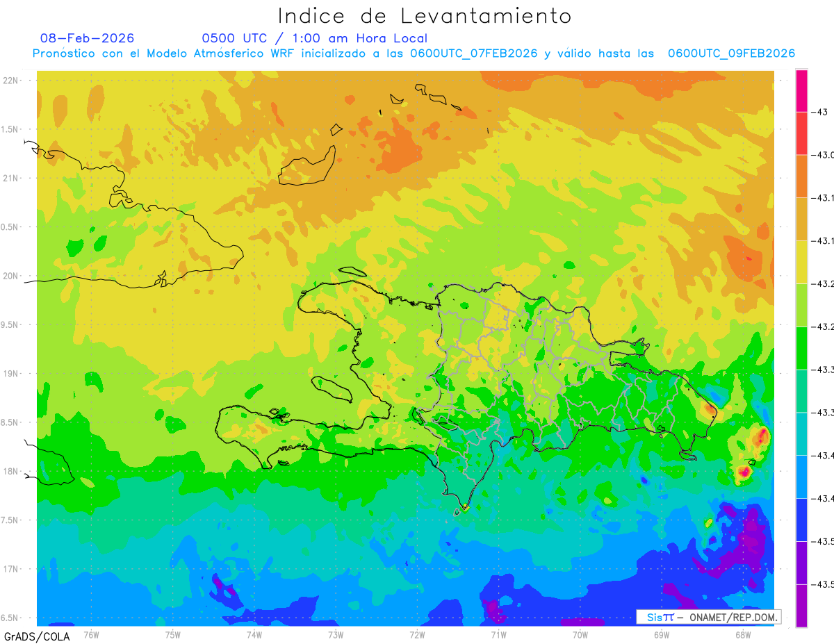Click the '0600UTC_07FEB2026' initialization time text
Viewport: 834px width, 644px height.
[x=473, y=53]
